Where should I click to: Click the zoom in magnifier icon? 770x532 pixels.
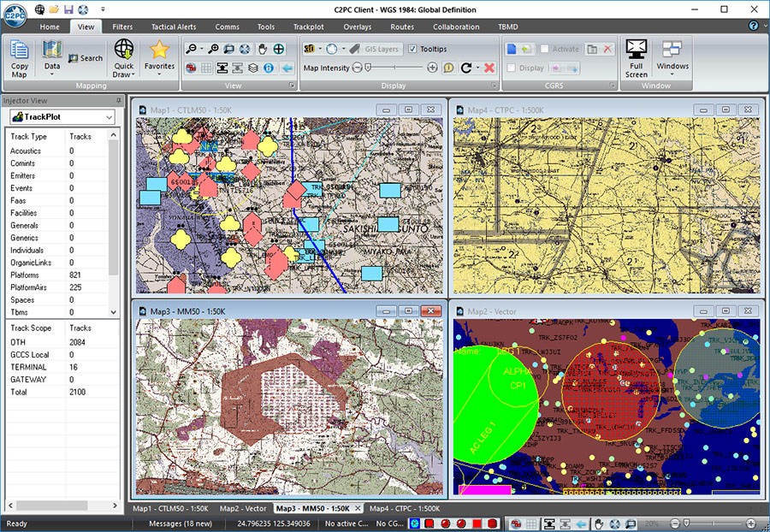pos(212,49)
